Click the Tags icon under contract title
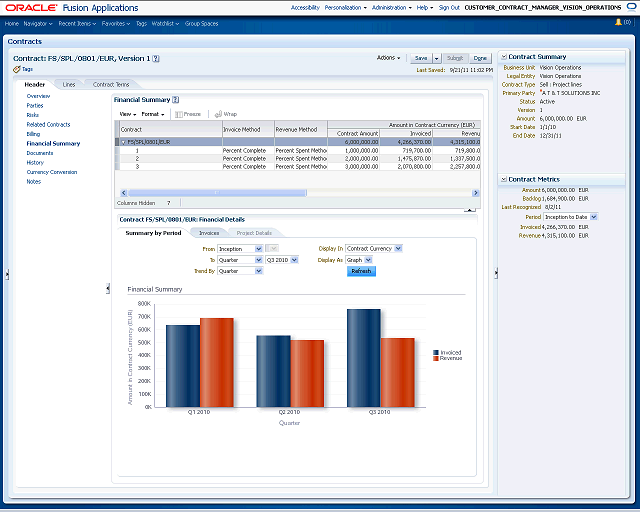Image resolution: width=640 pixels, height=512 pixels. [17, 69]
